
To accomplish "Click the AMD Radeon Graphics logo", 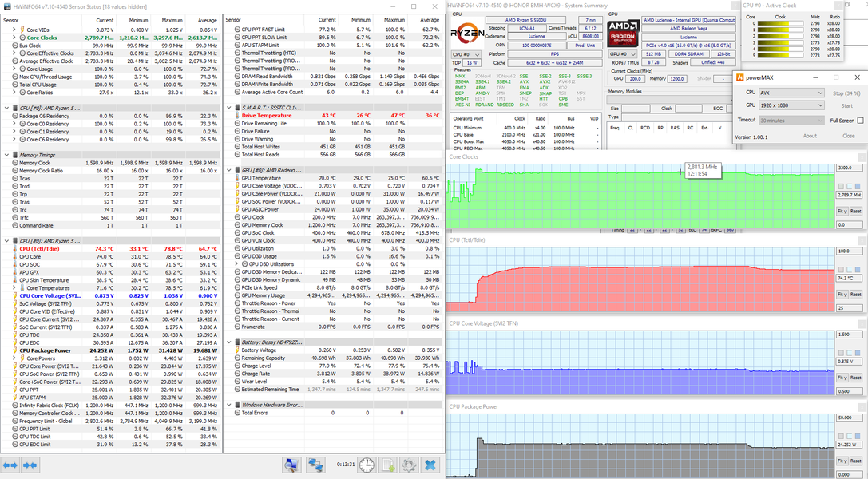I will [623, 34].
